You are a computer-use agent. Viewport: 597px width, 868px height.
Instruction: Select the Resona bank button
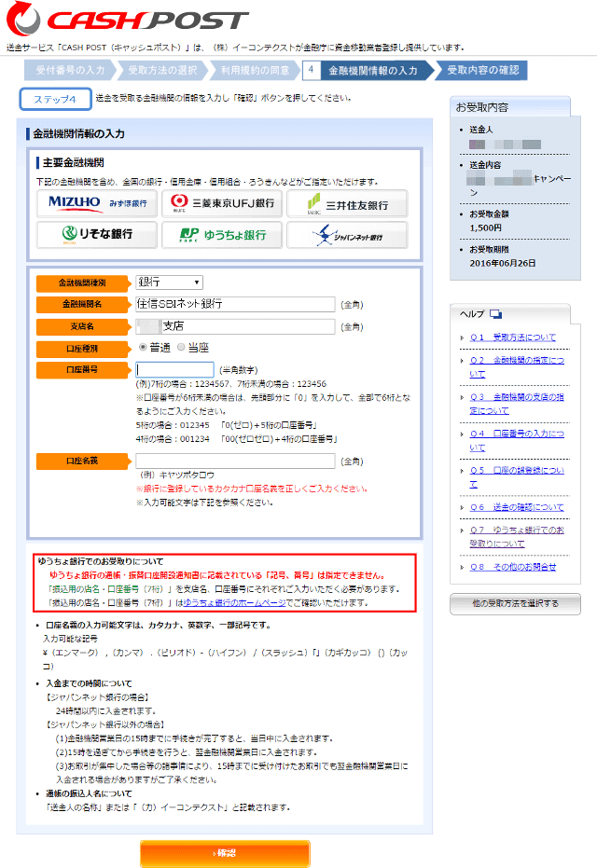pos(97,235)
